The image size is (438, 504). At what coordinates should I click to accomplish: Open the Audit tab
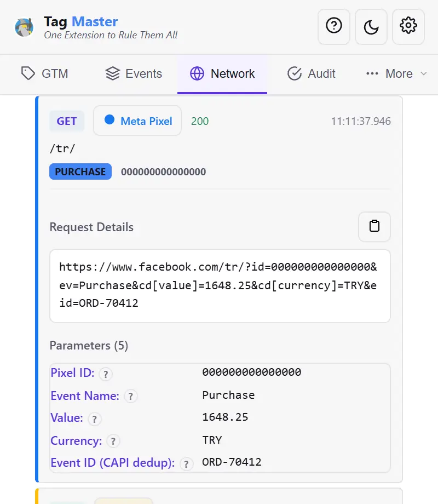click(x=311, y=73)
